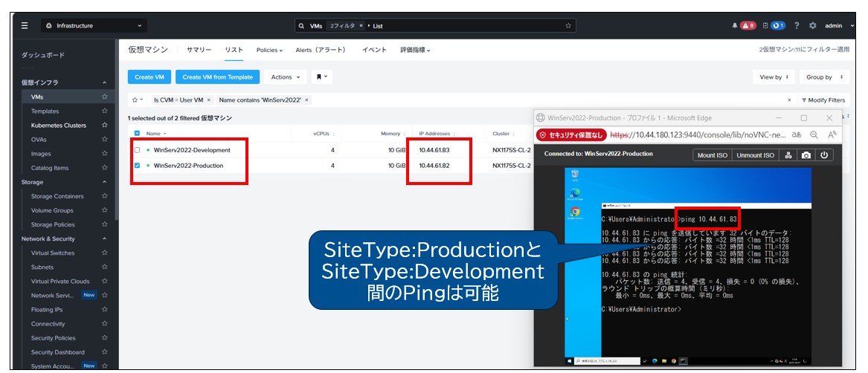Switch to the サマリー tab

[x=199, y=50]
